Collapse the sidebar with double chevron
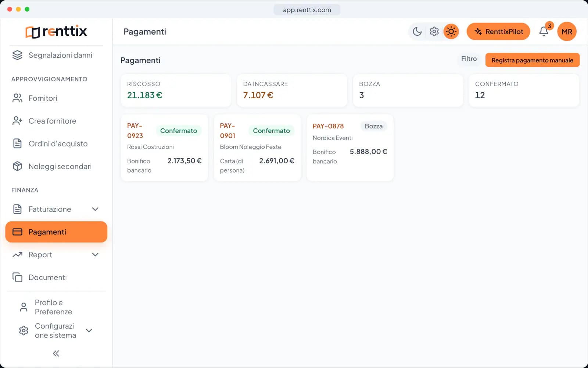Screen dimensions: 588x368 click(56, 353)
